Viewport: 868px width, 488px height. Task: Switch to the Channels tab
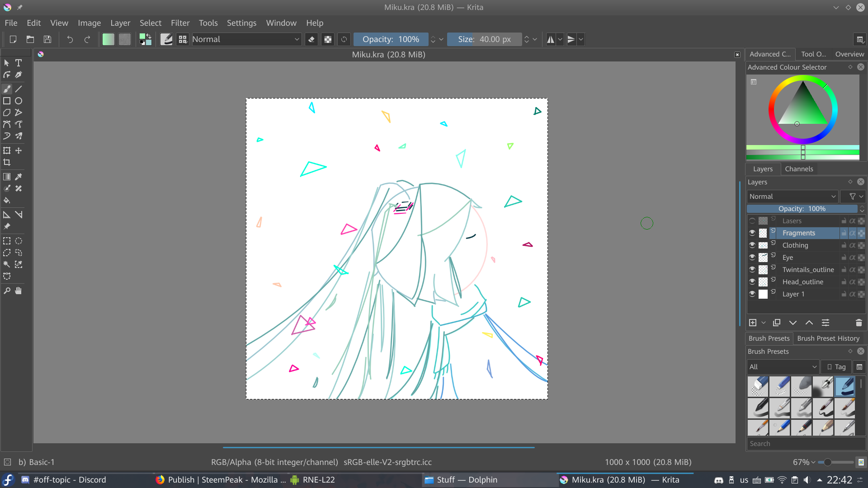[798, 169]
